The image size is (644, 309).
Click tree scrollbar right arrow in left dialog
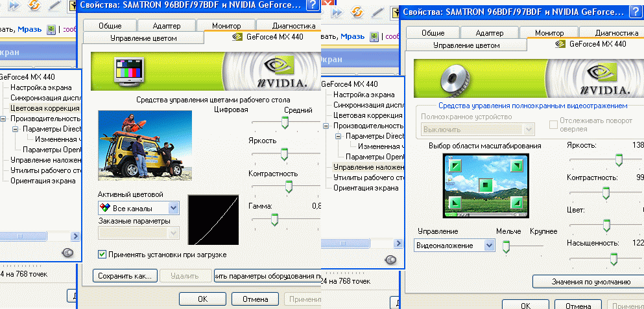coord(76,236)
